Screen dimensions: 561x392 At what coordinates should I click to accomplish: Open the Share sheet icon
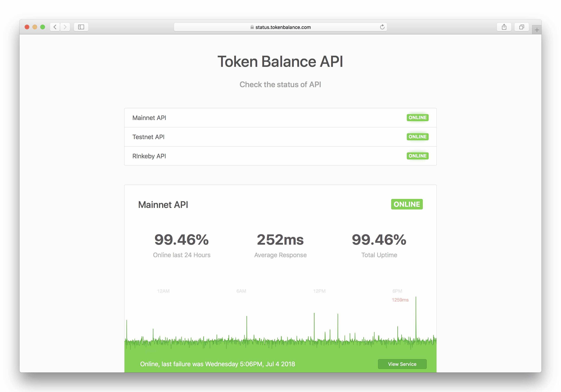tap(504, 27)
